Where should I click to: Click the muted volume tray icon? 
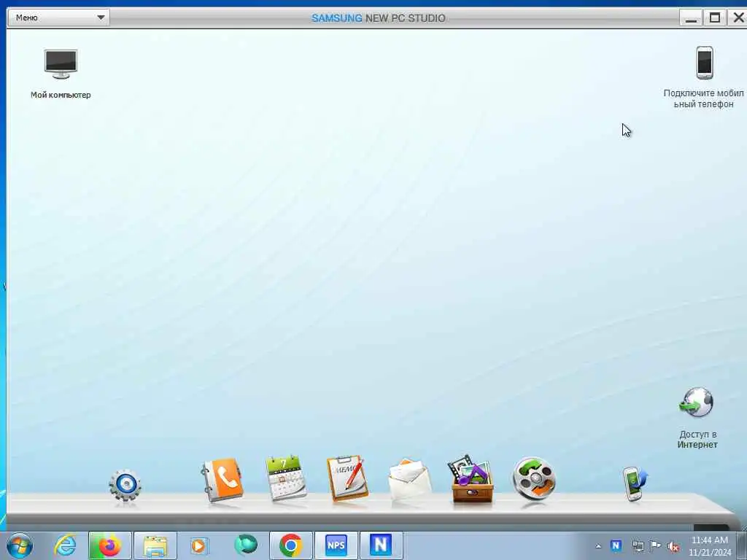coord(673,547)
